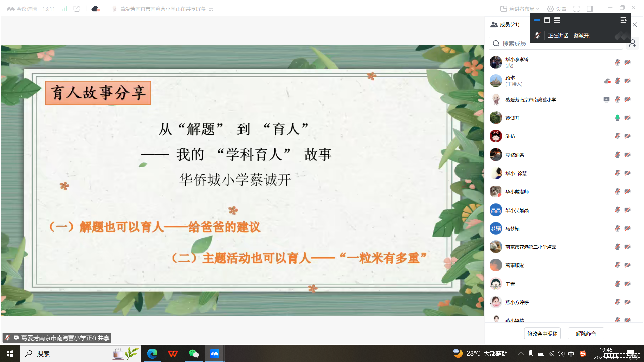Viewport: 644px width, 362px height.
Task: Click the volume icon in system tray
Action: pyautogui.click(x=561, y=354)
